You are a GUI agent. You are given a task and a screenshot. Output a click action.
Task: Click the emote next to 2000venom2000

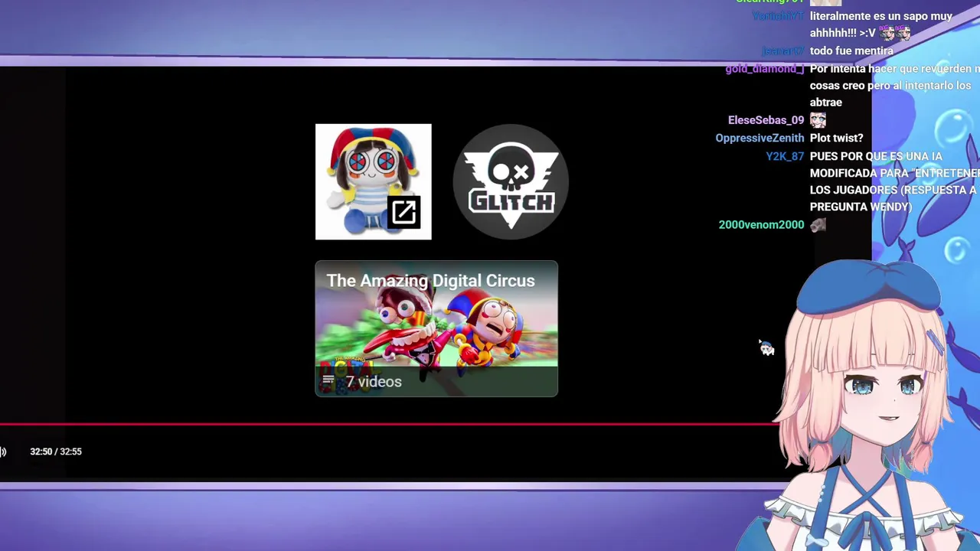818,225
